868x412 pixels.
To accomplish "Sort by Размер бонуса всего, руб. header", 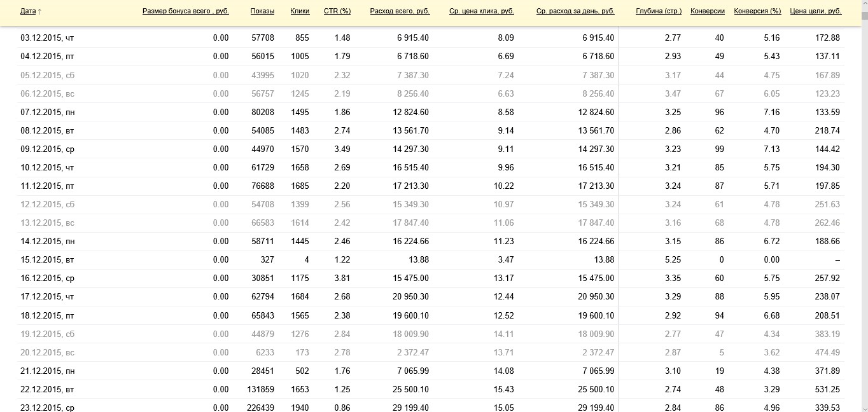I will (185, 11).
